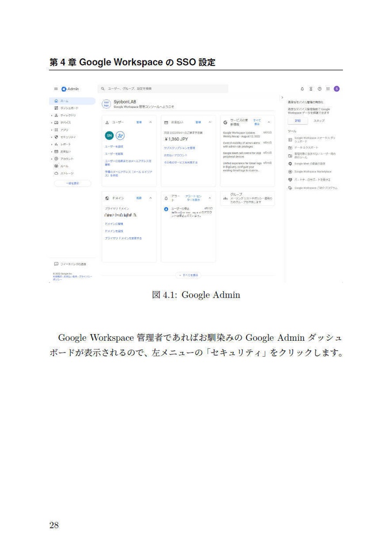This screenshot has height=552, width=392.
Task: Click the feedback icon at bottom left
Action: [56, 264]
